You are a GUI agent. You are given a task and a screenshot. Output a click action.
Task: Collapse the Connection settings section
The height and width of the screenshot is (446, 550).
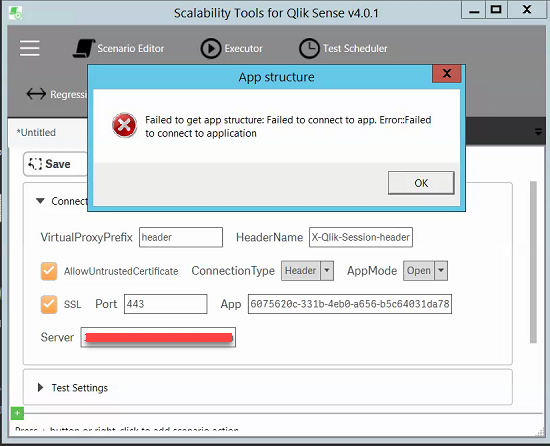point(40,201)
